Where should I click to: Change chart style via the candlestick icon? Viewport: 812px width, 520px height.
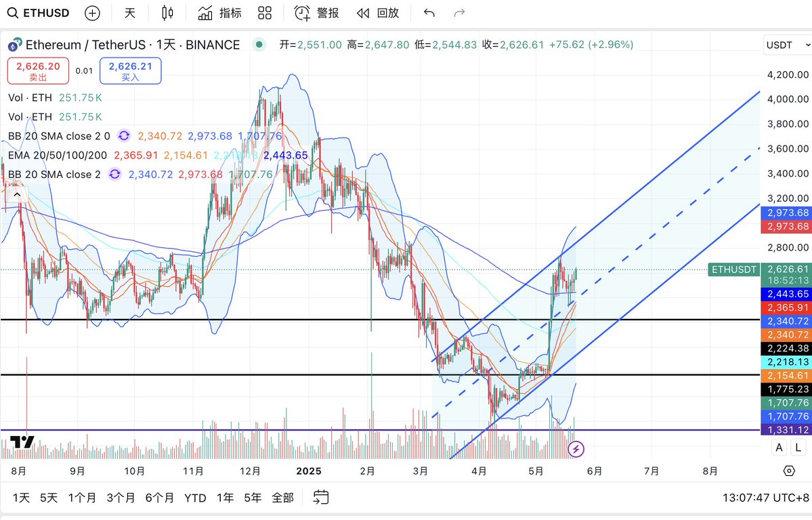click(167, 13)
